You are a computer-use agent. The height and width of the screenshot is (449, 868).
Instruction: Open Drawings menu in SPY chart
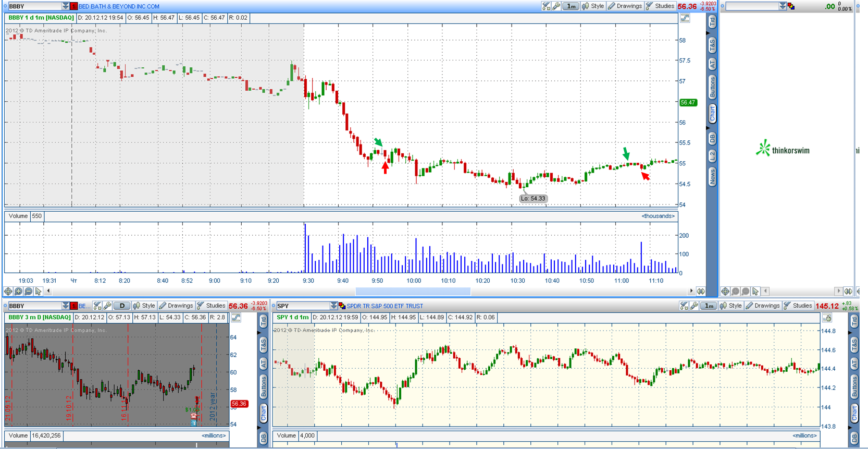(763, 306)
